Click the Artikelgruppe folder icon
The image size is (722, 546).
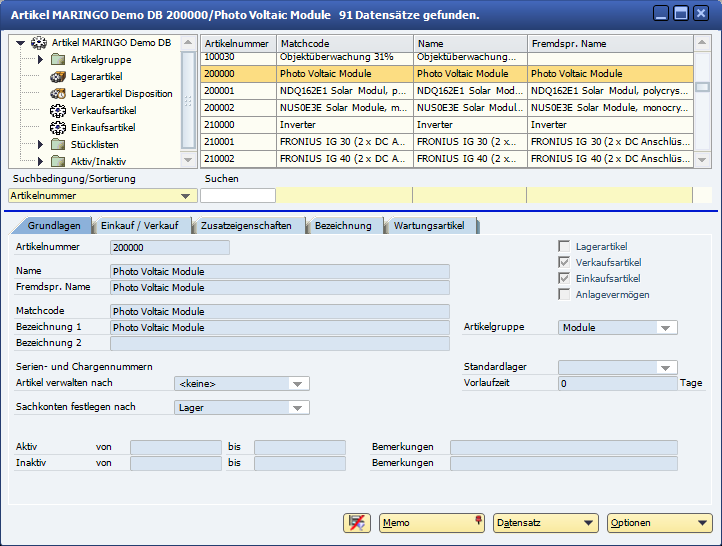click(58, 60)
